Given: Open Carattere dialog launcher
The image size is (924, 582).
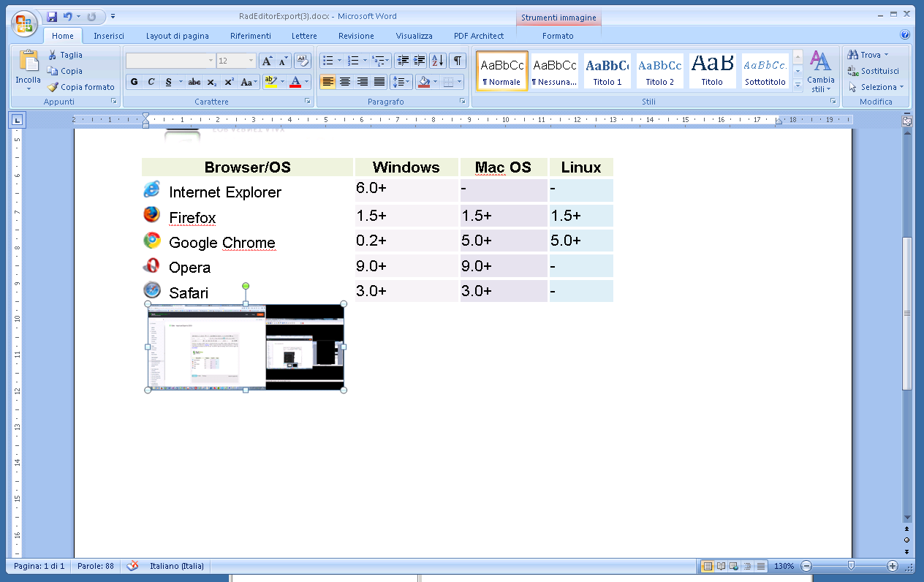Looking at the screenshot, I should pyautogui.click(x=307, y=101).
